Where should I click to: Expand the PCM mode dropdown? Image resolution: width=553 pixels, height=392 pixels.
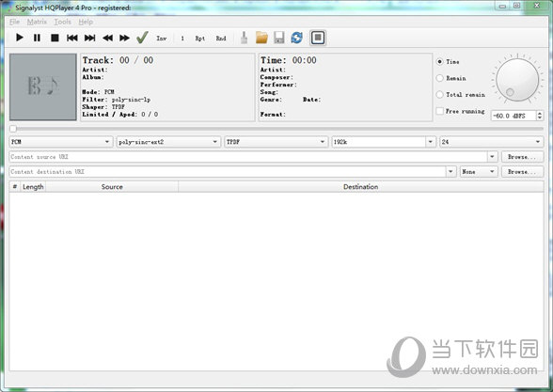tap(61, 142)
